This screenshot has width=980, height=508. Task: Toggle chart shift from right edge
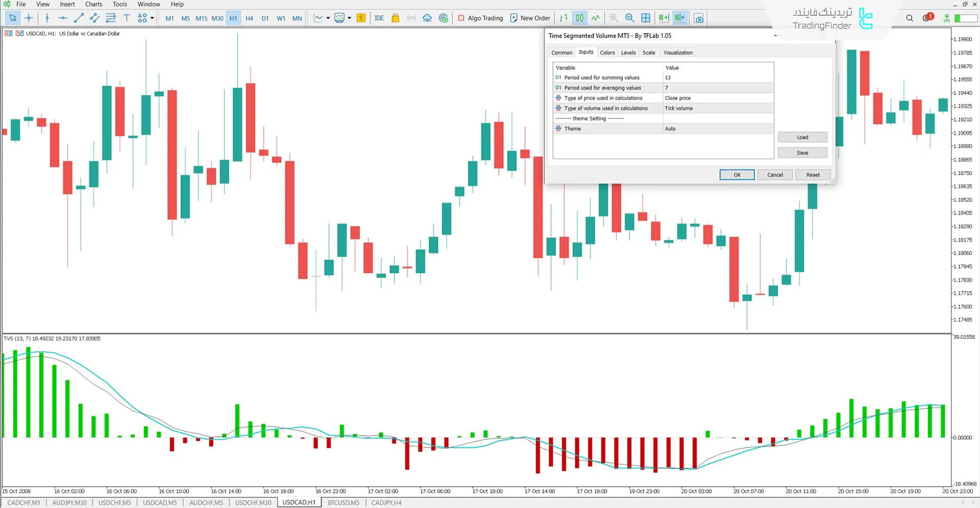click(680, 18)
